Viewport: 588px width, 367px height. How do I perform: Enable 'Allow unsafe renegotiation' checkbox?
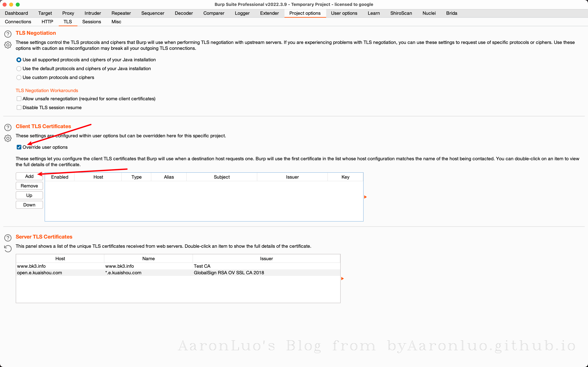(x=19, y=98)
